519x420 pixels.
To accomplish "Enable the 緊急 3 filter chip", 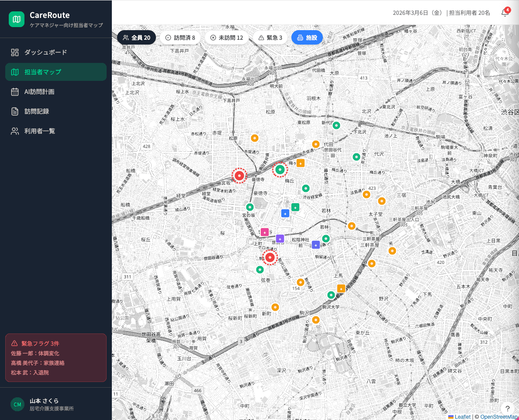I will click(270, 38).
